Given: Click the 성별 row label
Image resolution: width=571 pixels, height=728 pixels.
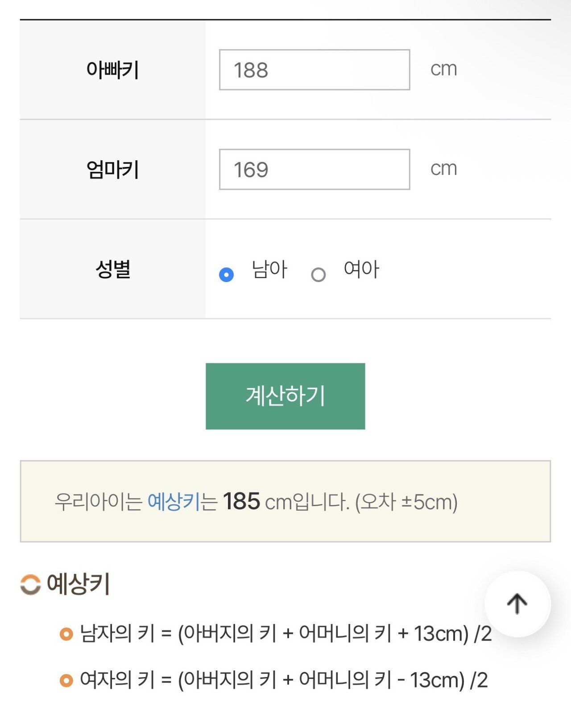Looking at the screenshot, I should pos(113,269).
